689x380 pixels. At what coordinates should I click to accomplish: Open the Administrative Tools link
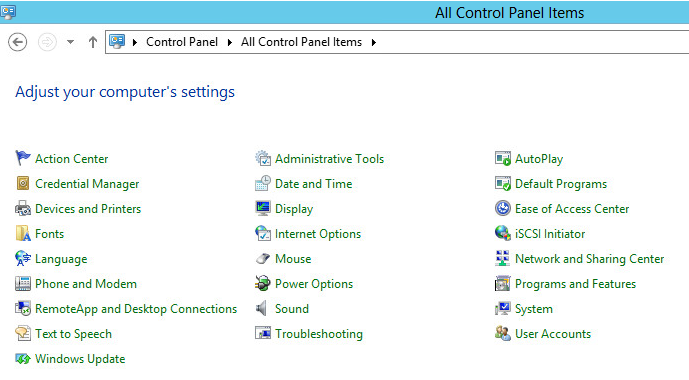(x=330, y=159)
